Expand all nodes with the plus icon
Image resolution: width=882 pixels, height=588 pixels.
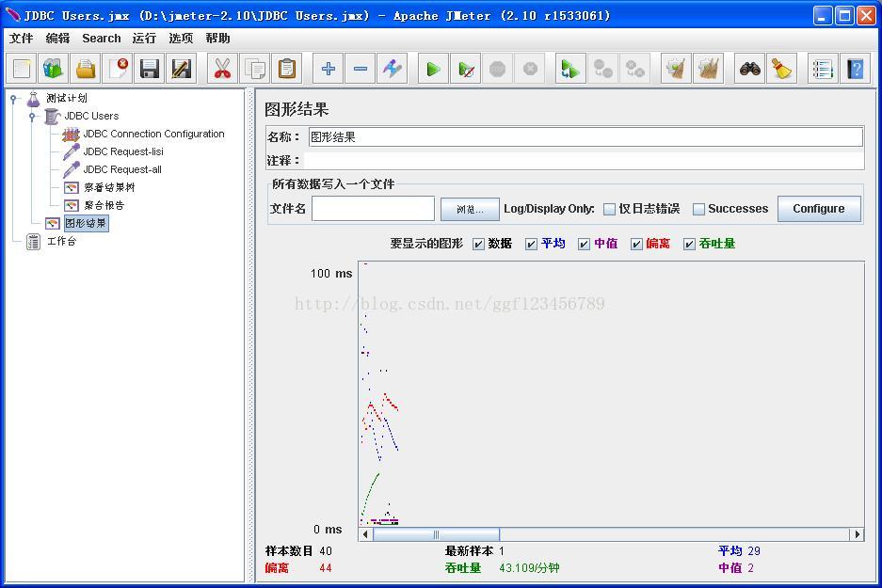[x=328, y=69]
